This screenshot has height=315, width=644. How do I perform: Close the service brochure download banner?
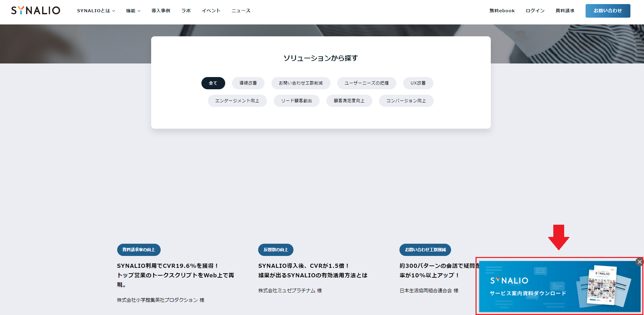point(640,262)
